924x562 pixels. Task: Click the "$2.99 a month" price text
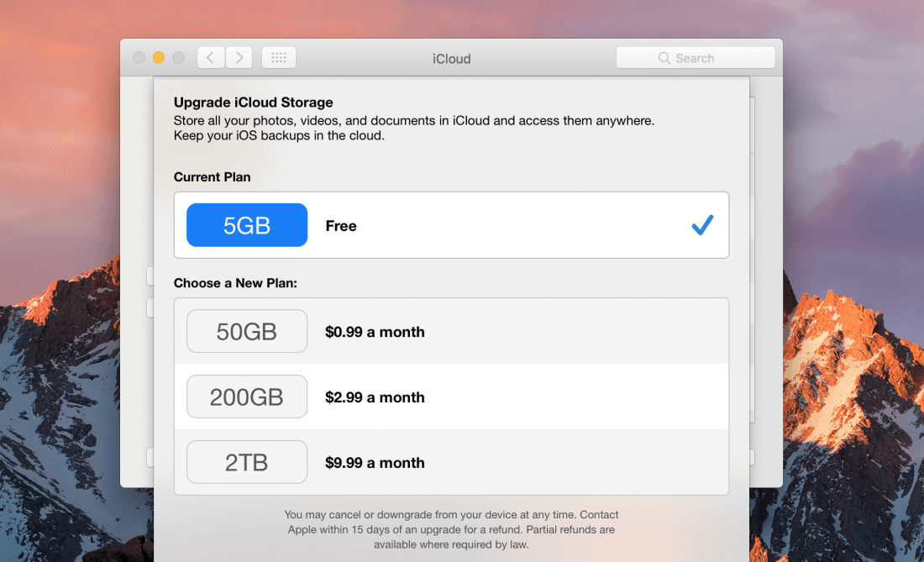[x=375, y=397]
